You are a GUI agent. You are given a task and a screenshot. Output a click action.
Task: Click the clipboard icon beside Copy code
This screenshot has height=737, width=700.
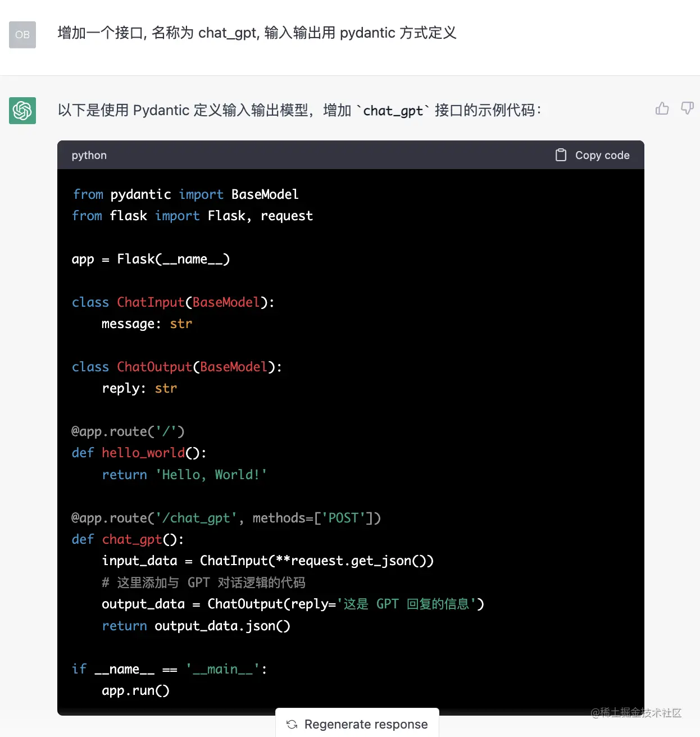coord(561,155)
